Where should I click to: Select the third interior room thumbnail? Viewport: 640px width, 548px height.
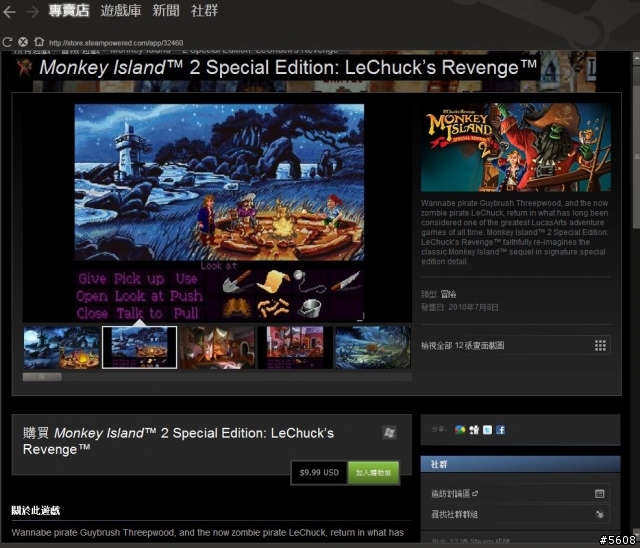pyautogui.click(x=218, y=348)
